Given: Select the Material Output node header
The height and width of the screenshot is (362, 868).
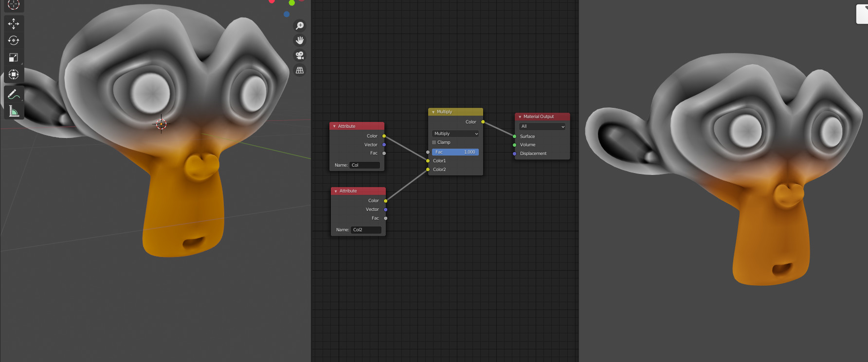Looking at the screenshot, I should coord(542,117).
